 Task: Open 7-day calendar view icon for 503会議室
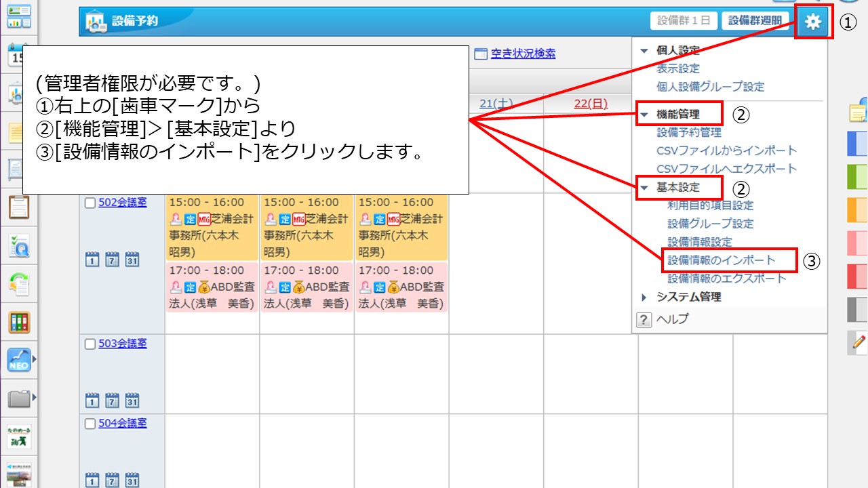(x=113, y=400)
